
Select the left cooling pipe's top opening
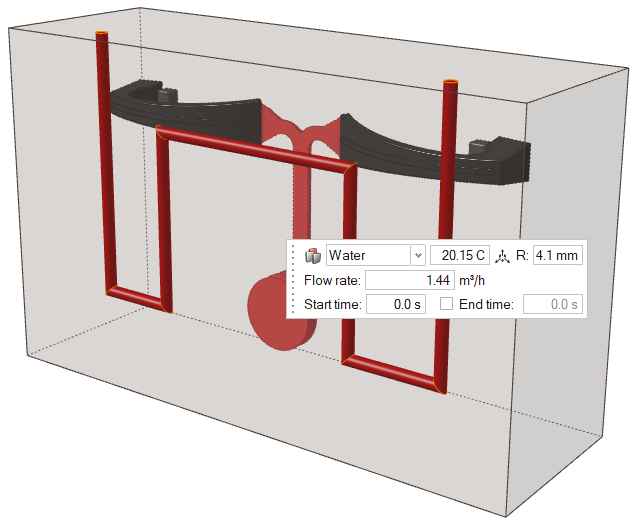[x=102, y=36]
